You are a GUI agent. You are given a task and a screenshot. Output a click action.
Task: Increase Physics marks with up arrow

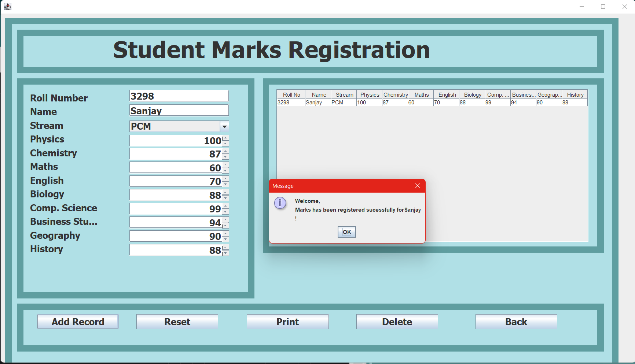click(225, 138)
